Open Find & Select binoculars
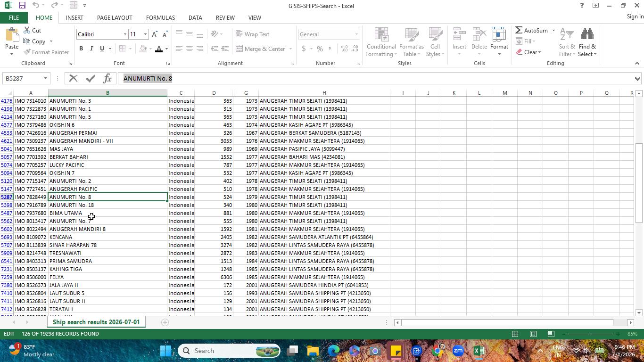The image size is (644, 362). 587,42
